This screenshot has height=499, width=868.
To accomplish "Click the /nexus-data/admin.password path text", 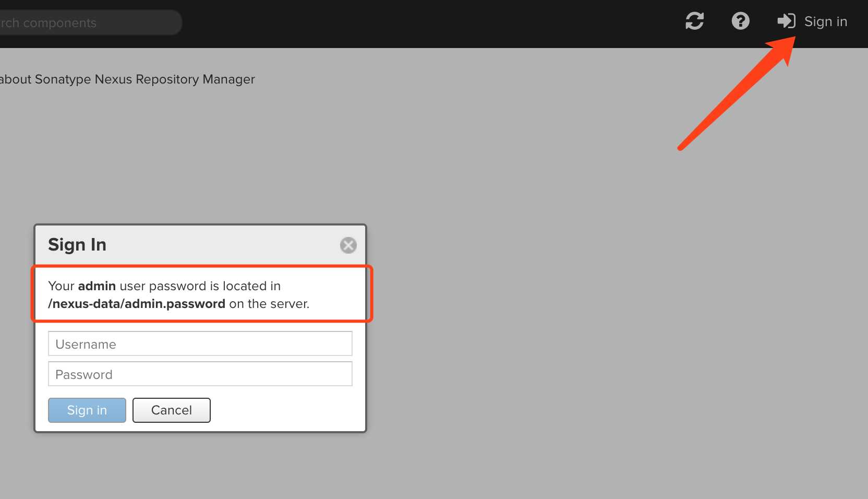I will tap(137, 304).
